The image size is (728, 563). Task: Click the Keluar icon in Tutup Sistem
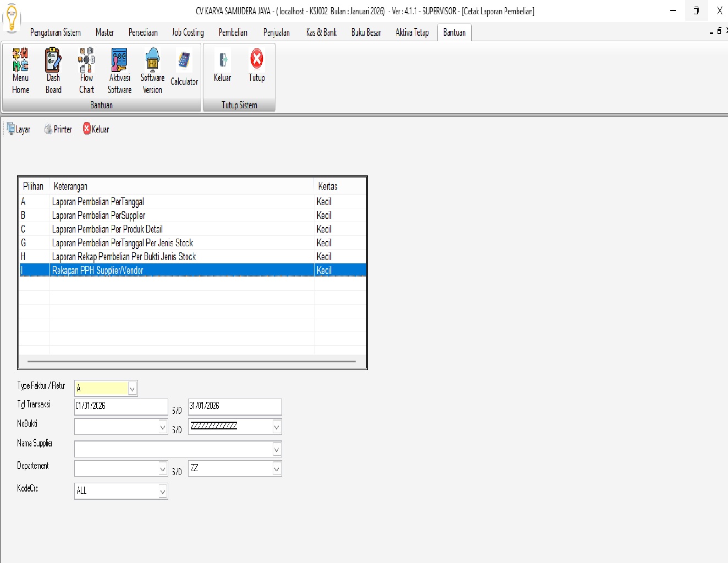(x=223, y=66)
